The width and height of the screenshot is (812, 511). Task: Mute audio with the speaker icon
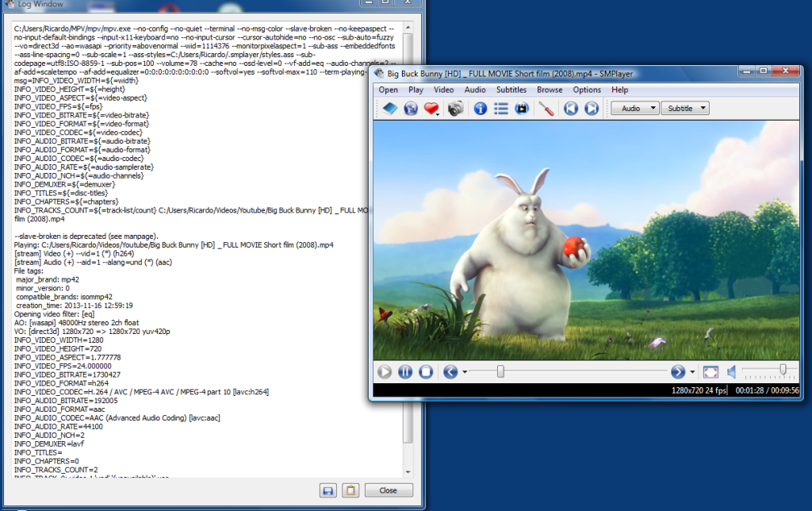(731, 371)
